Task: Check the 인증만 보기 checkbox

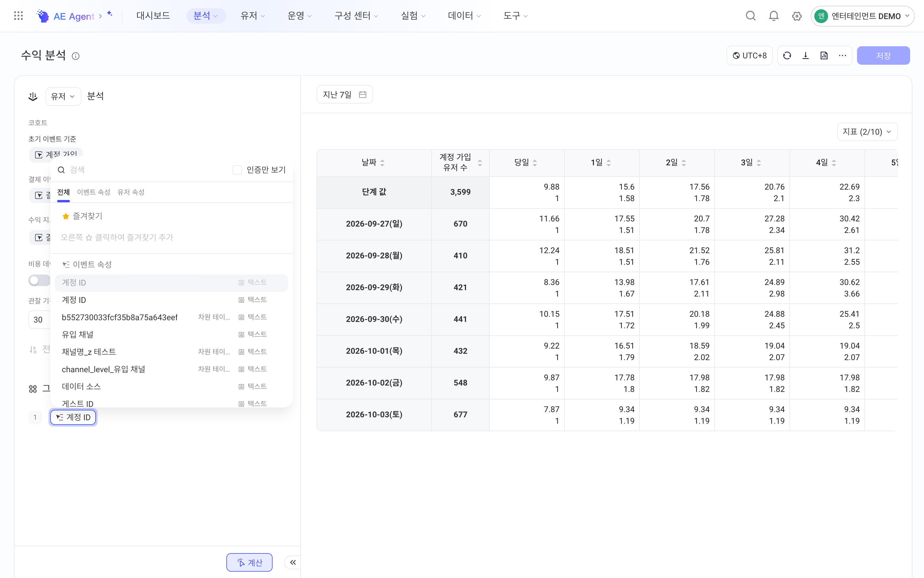Action: click(x=237, y=170)
